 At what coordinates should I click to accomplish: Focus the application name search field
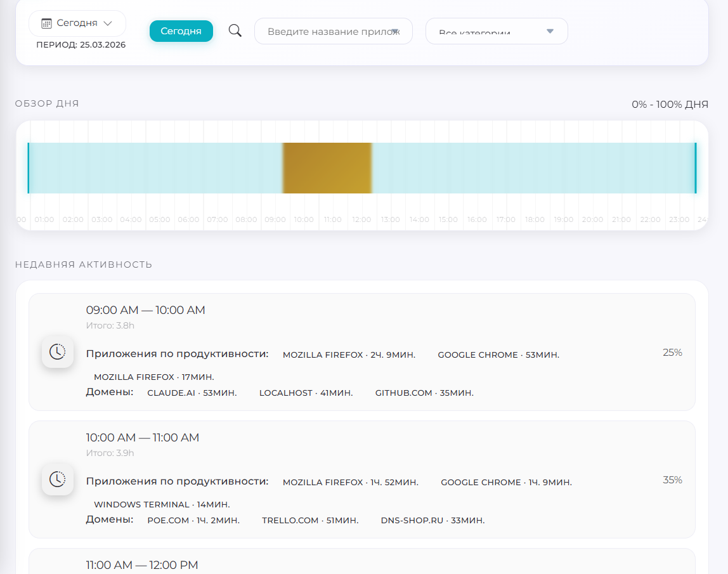[x=334, y=31]
